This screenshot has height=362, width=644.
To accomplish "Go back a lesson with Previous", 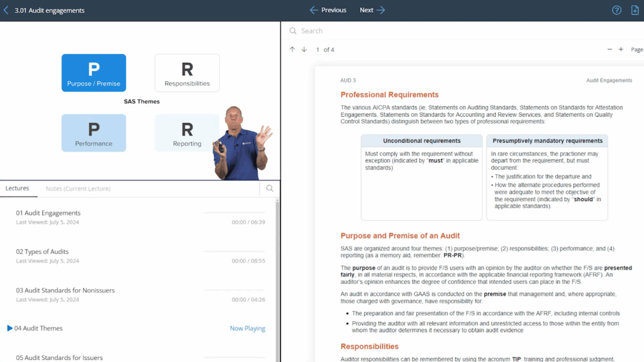I will point(327,10).
